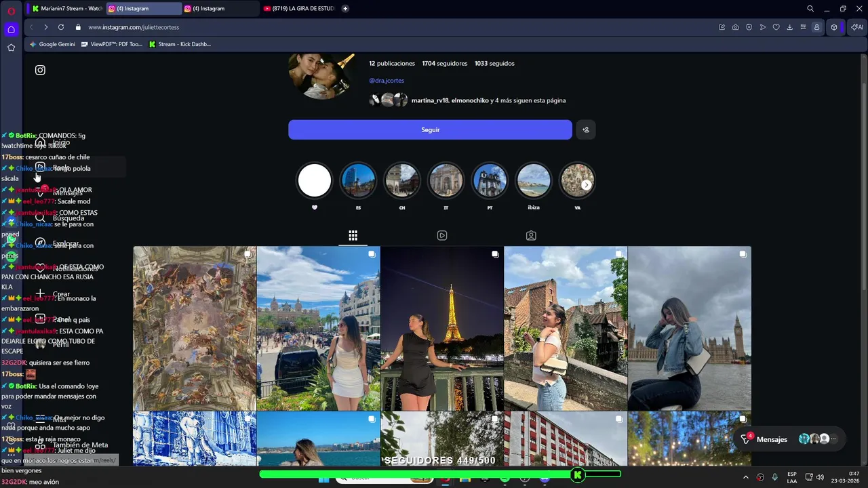Viewport: 868px width, 488px height.
Task: Show more highlights with next arrow
Action: click(x=587, y=184)
